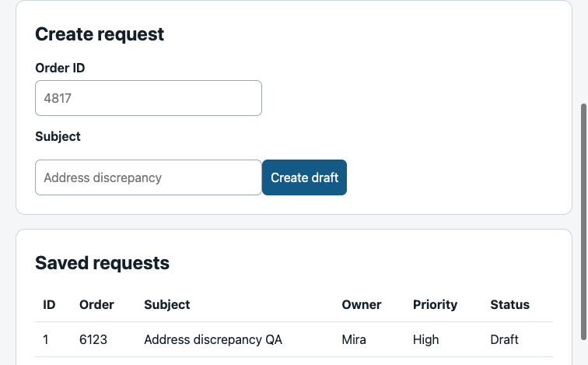Screen dimensions: 588x365
Task: Click the Create draft button
Action: tap(305, 177)
